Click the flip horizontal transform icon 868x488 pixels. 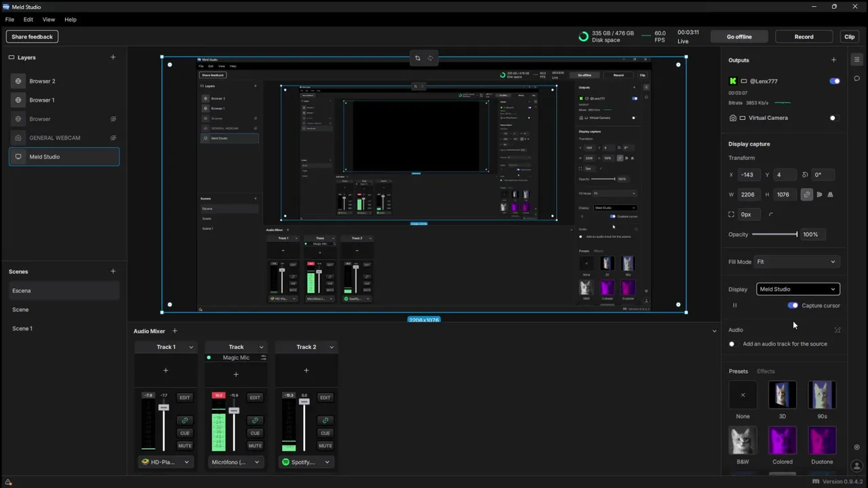click(x=819, y=195)
